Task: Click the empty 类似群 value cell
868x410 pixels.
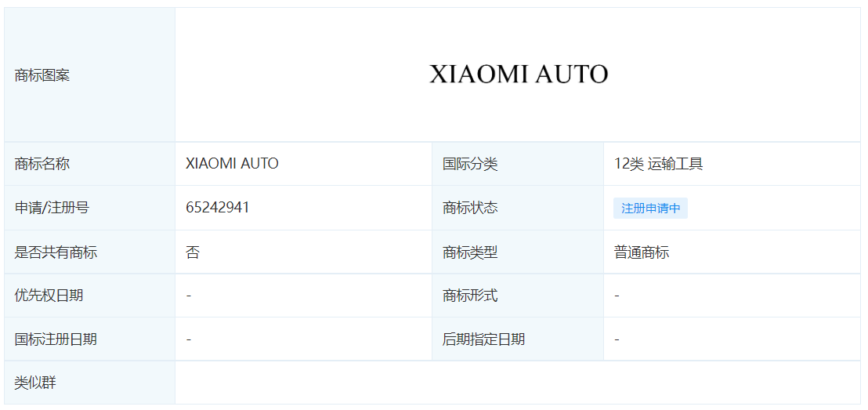Action: [518, 383]
